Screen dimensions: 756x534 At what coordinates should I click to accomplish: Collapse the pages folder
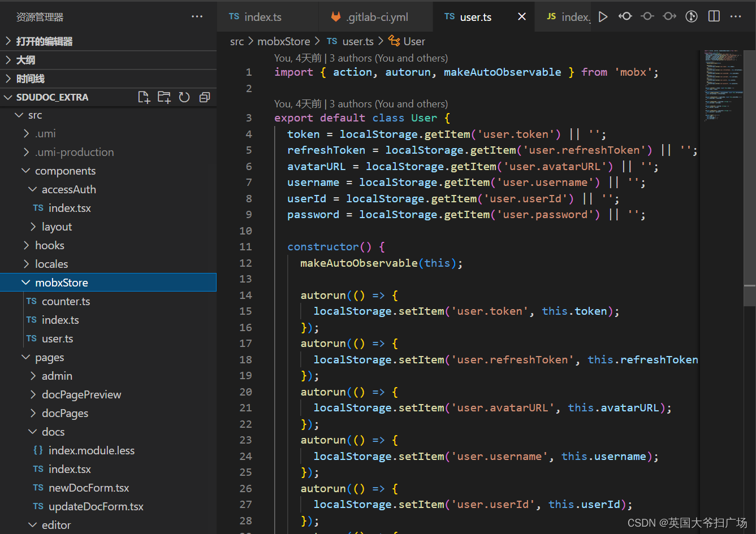[x=108, y=357]
